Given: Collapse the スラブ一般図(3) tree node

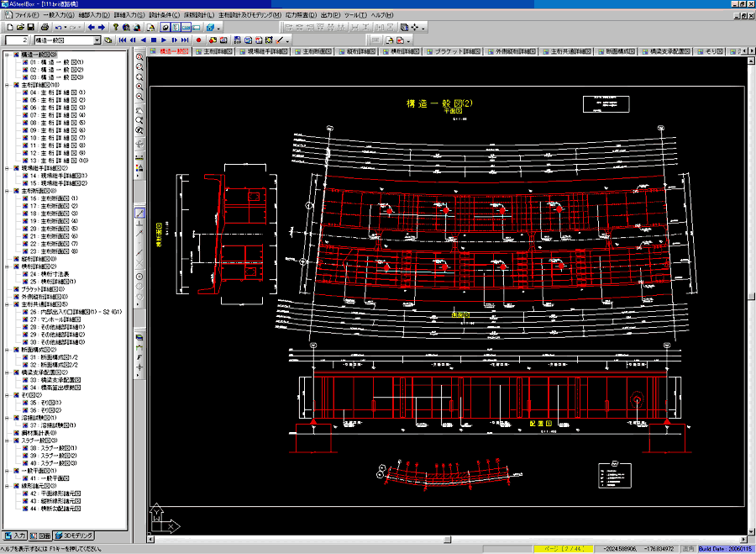Looking at the screenshot, I should point(8,441).
